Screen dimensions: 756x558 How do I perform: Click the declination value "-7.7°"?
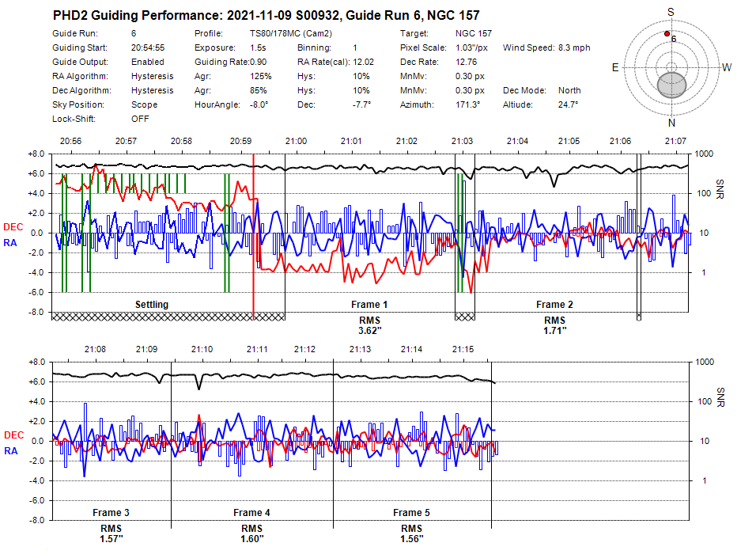(x=361, y=104)
